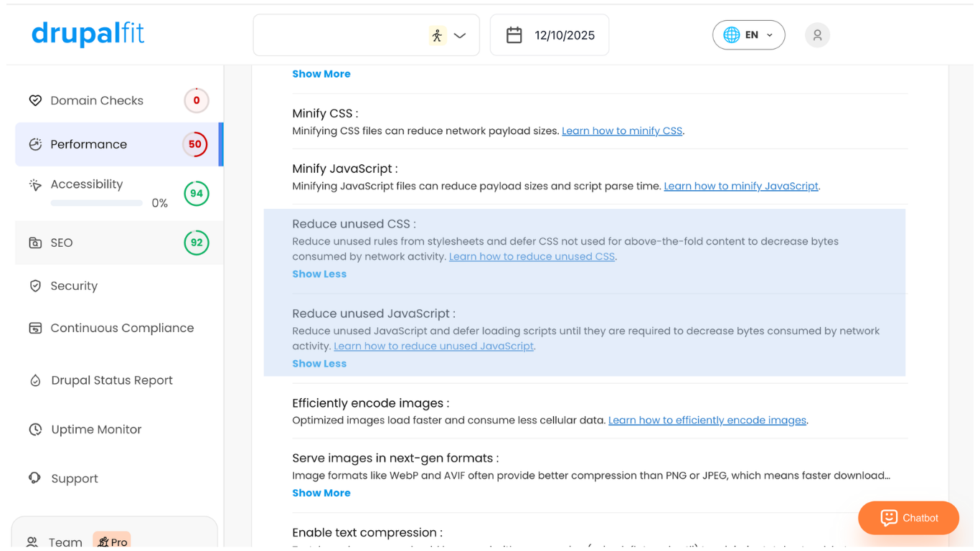The image size is (980, 551).
Task: Open the user profile avatar
Action: tap(817, 35)
